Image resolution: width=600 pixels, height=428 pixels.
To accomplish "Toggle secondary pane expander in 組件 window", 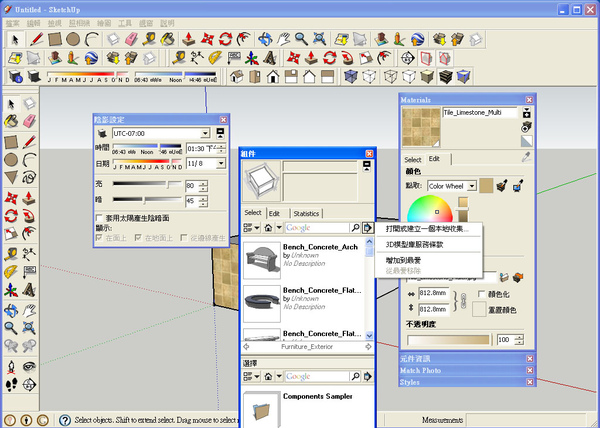I will (367, 166).
